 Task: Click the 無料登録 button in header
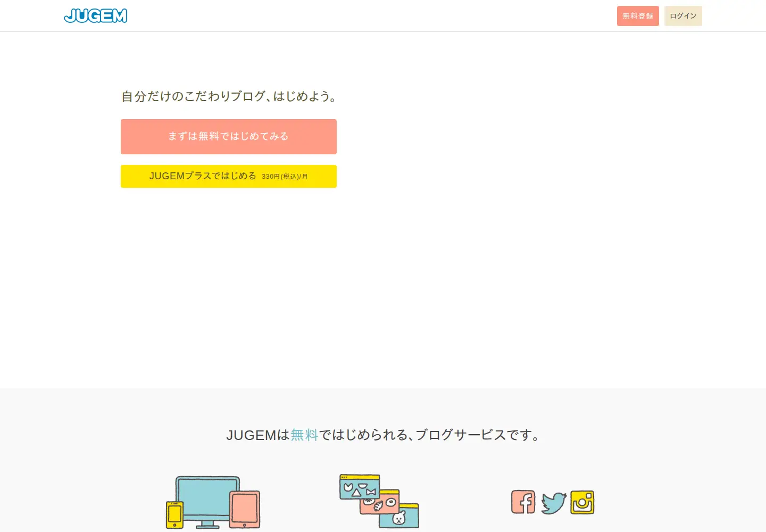pos(638,16)
